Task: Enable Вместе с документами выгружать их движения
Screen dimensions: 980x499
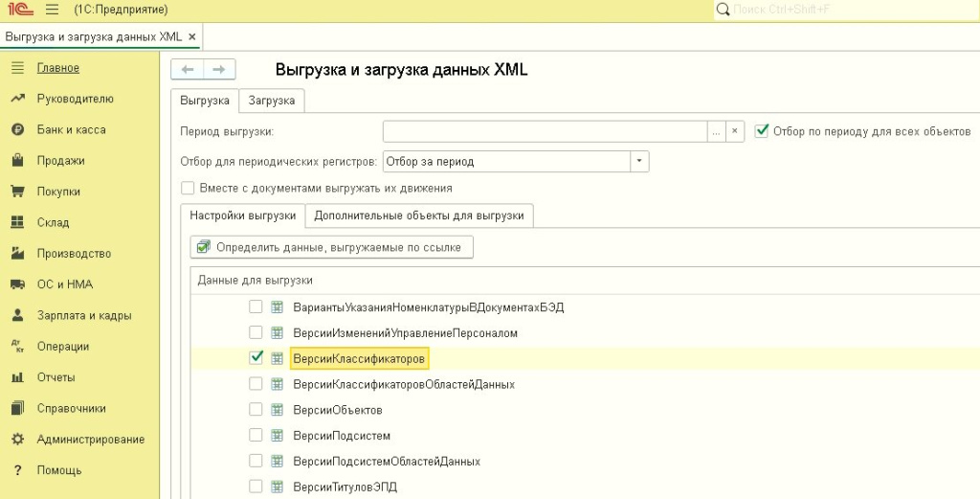Action: click(x=187, y=188)
